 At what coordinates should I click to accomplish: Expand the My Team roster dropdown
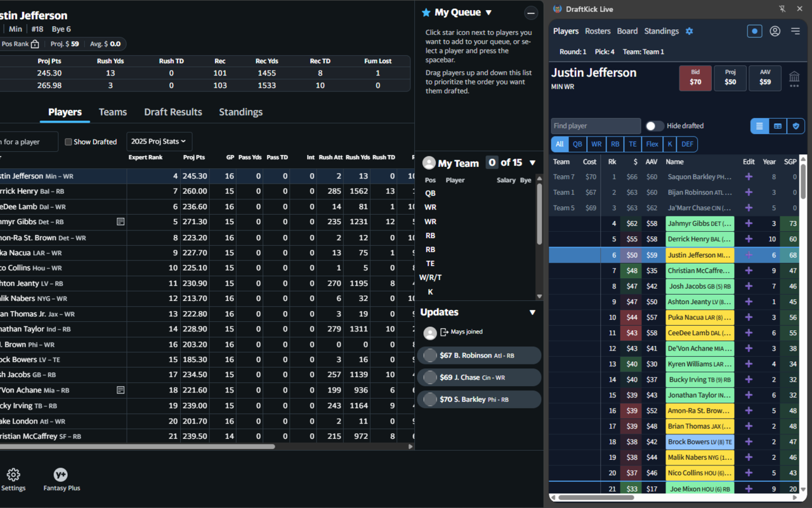(533, 163)
